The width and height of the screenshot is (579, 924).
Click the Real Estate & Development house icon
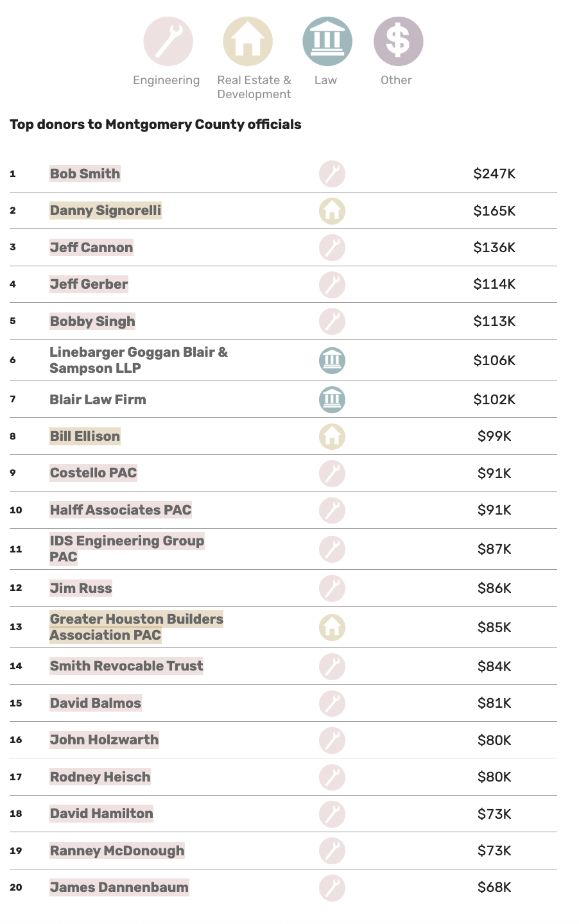[248, 42]
